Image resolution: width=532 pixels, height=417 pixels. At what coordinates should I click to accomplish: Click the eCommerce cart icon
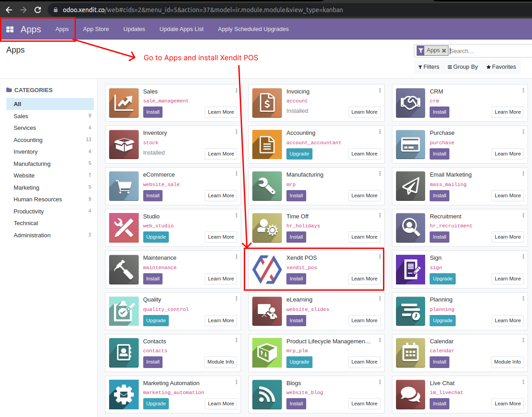pyautogui.click(x=124, y=186)
